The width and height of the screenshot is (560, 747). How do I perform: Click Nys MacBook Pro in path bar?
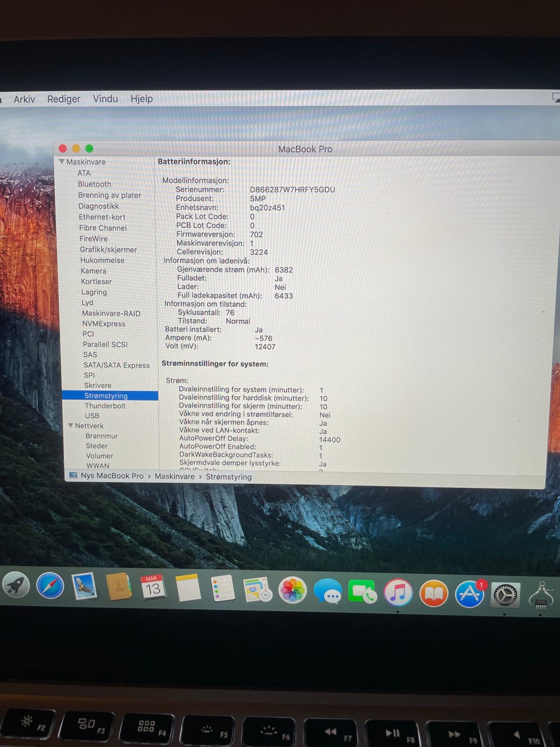pyautogui.click(x=112, y=476)
